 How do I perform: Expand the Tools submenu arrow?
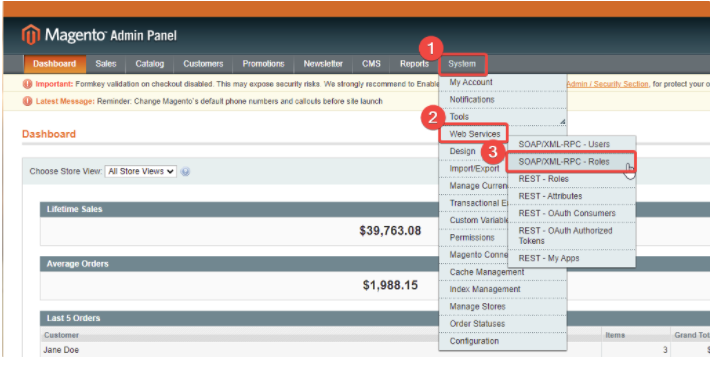coord(563,121)
